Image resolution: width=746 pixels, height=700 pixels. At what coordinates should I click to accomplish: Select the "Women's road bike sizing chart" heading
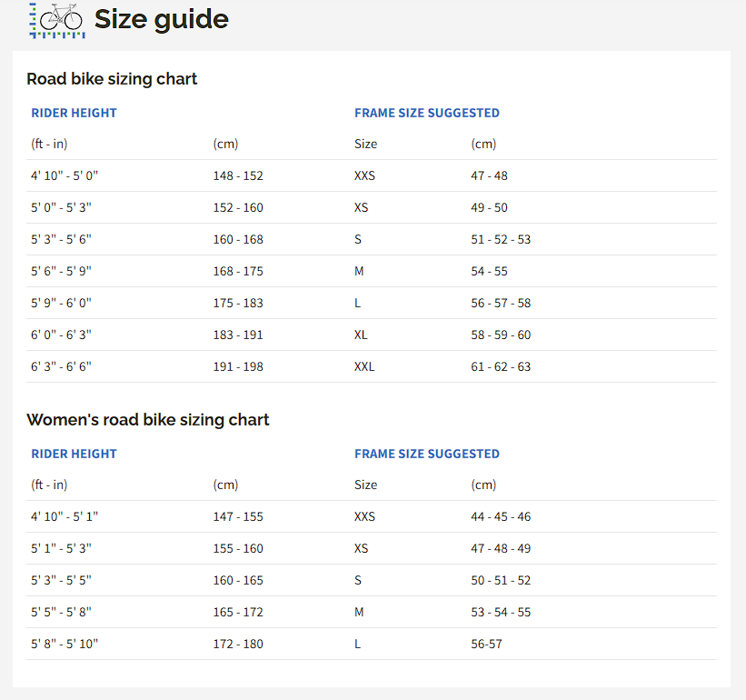[147, 420]
